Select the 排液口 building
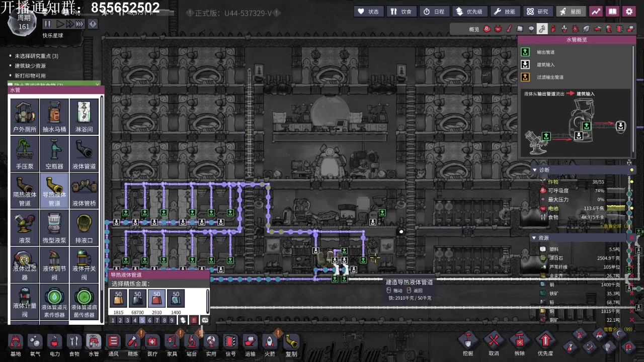Screen dimensions: 644x362 [84, 228]
